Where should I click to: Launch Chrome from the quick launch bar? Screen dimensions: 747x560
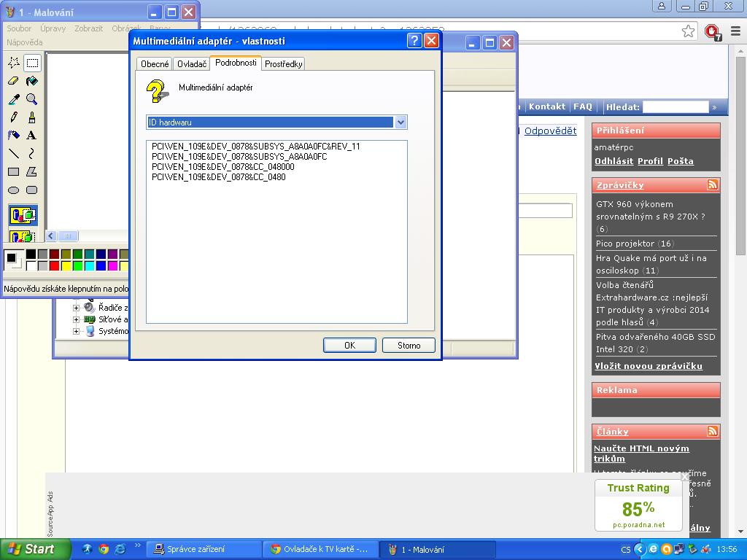click(104, 549)
